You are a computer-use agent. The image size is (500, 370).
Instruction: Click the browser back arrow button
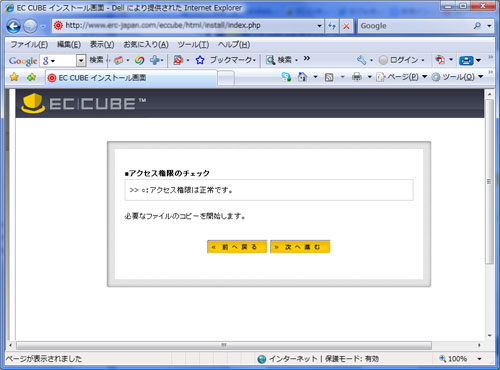tap(14, 26)
